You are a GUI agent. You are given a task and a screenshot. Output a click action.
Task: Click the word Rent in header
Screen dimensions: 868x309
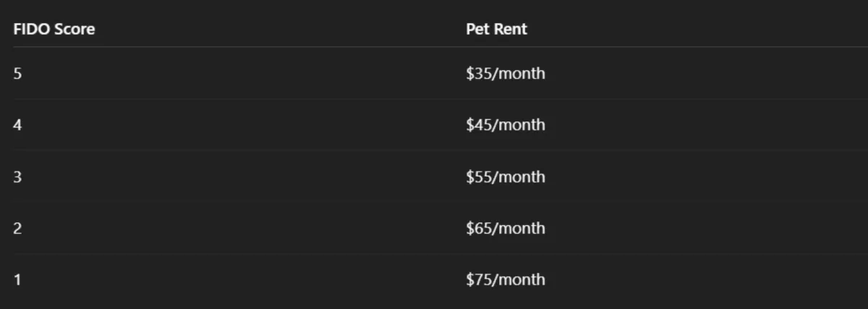(511, 30)
